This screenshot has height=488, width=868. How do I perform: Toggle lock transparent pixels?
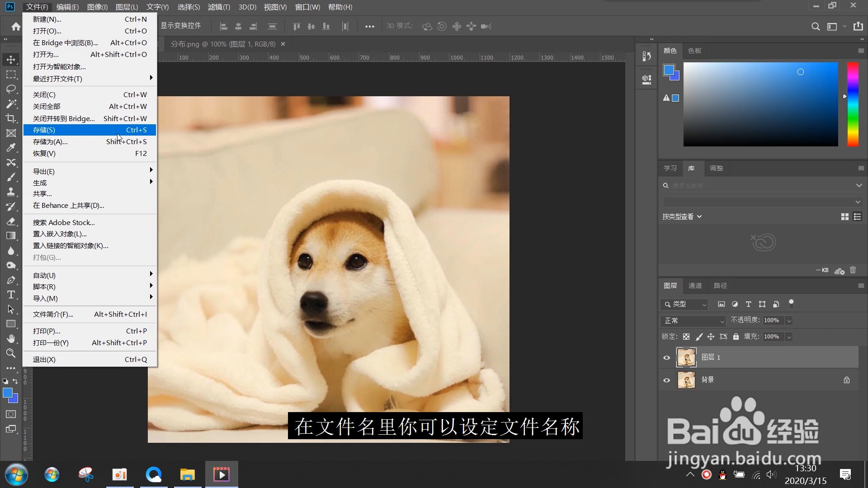click(686, 337)
